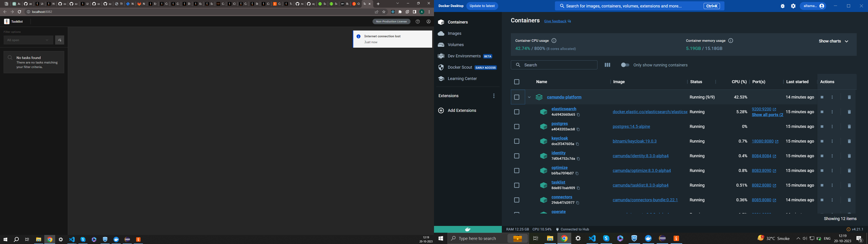Click the containers Search field

click(554, 65)
